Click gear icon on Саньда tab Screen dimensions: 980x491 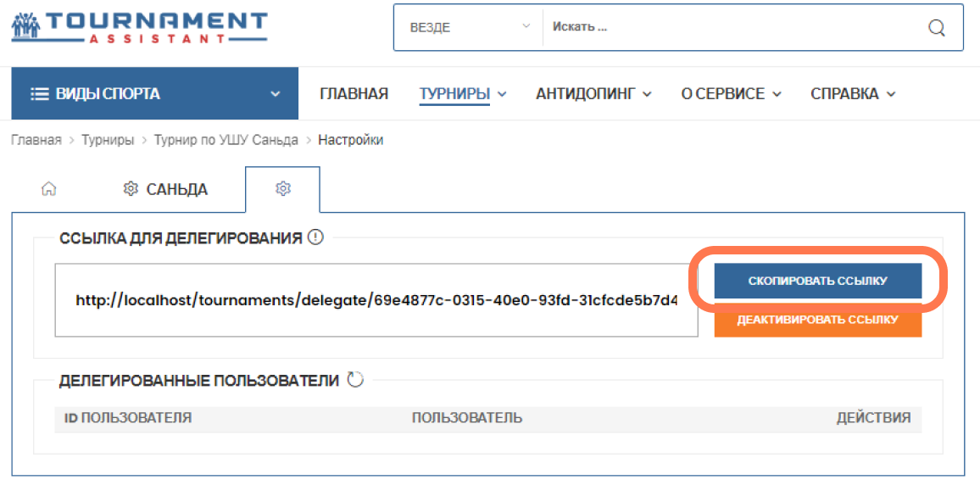(x=130, y=188)
